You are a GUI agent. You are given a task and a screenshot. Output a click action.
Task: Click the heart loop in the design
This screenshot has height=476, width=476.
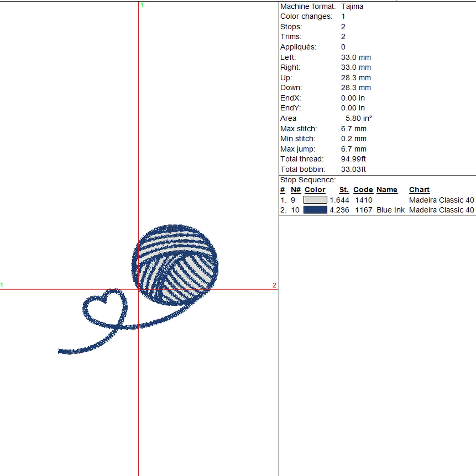click(x=105, y=309)
